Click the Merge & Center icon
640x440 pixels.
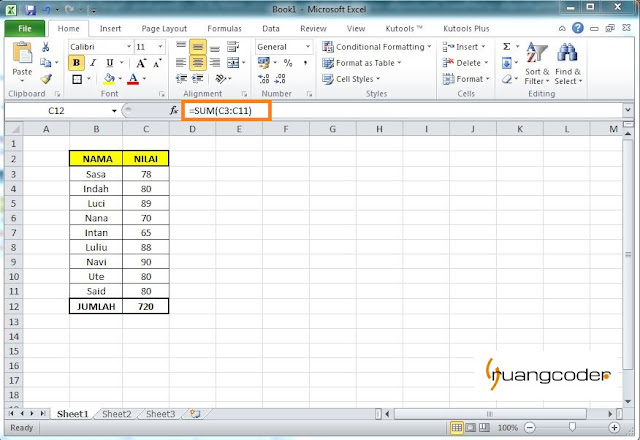[233, 63]
